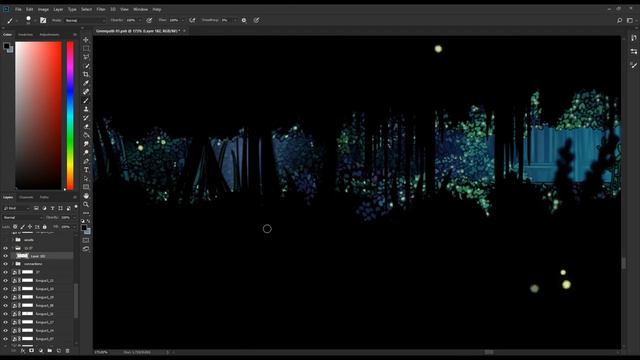Image resolution: width=640 pixels, height=360 pixels.
Task: Select the Type tool
Action: 86,170
